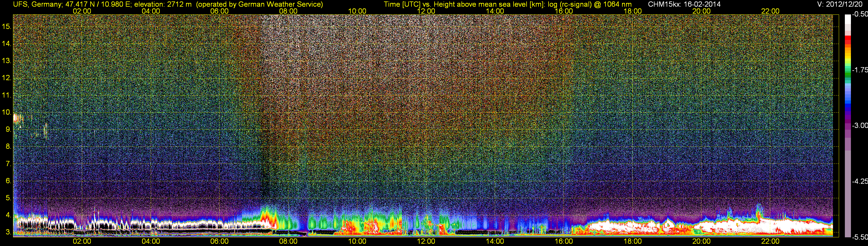The height and width of the screenshot is (246, 868).
Task: Click the height label '3.' on the left axis
Action: [x=8, y=232]
